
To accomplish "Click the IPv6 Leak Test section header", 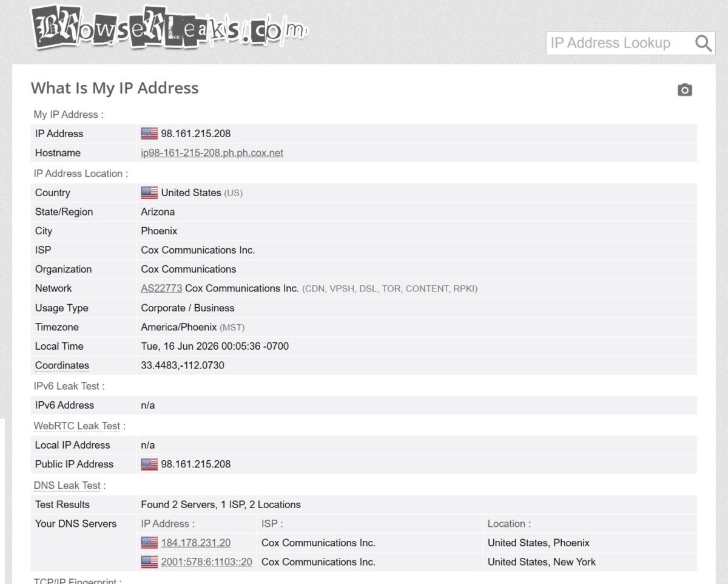I will [69, 386].
